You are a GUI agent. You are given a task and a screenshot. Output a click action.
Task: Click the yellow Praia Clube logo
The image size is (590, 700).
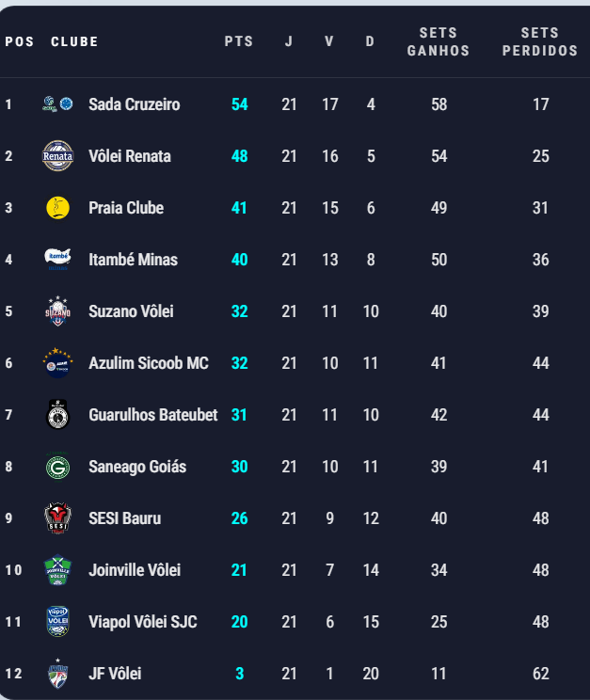(57, 208)
